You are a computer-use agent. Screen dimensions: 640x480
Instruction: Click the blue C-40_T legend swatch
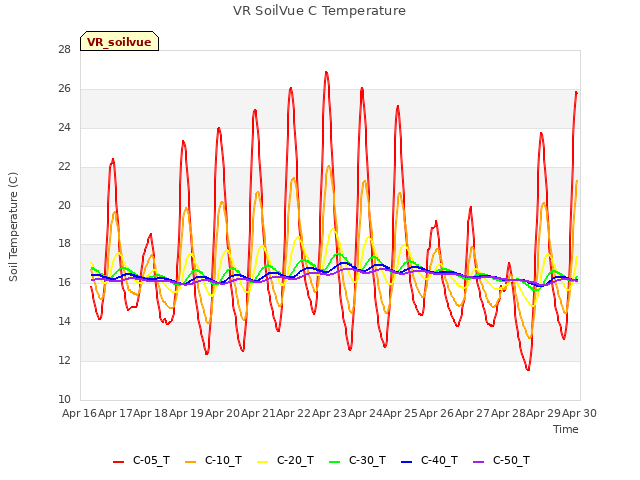point(407,462)
